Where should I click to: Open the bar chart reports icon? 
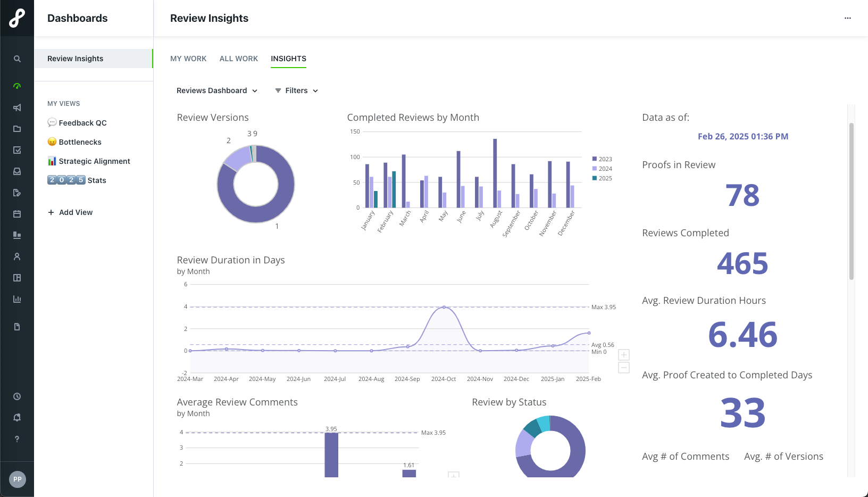[17, 299]
